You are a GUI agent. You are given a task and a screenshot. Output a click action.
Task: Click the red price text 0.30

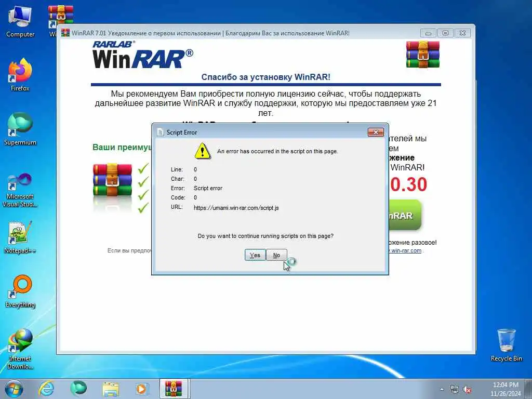click(408, 184)
